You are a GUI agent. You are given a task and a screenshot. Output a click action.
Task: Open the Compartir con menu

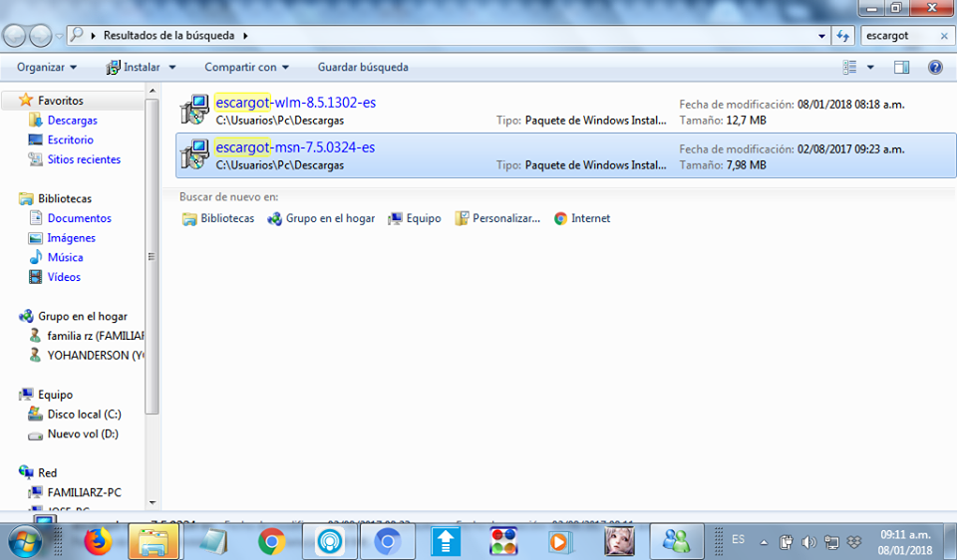246,67
